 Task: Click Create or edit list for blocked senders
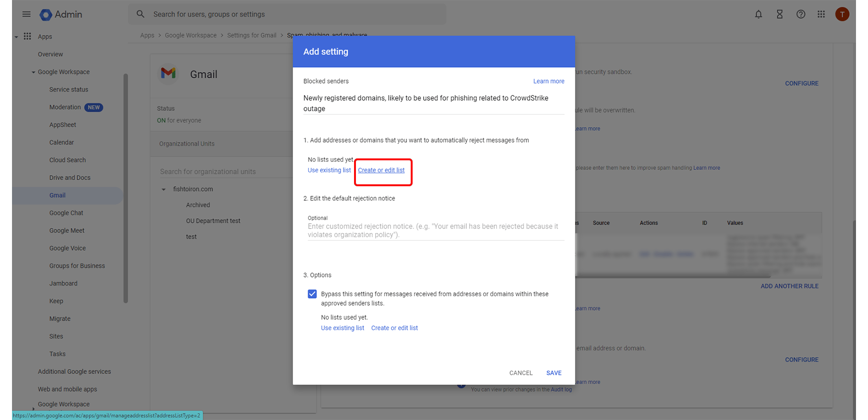click(381, 170)
